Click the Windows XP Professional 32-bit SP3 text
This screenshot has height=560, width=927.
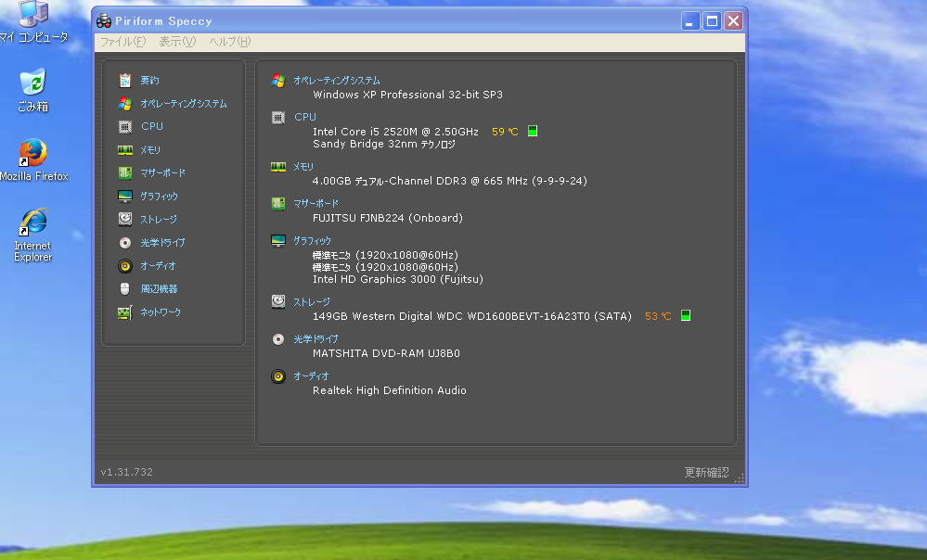[x=408, y=95]
